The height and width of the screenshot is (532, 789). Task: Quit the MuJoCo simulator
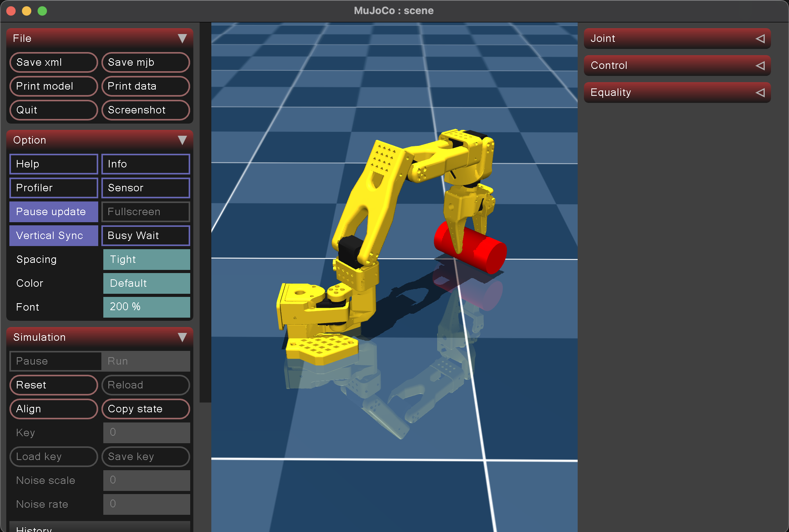[53, 110]
